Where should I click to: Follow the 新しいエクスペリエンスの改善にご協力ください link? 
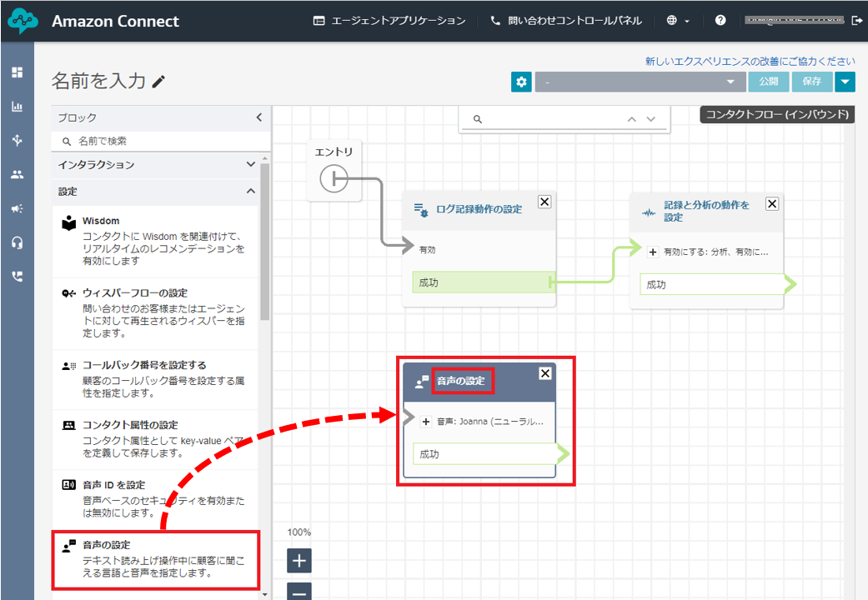(x=750, y=61)
